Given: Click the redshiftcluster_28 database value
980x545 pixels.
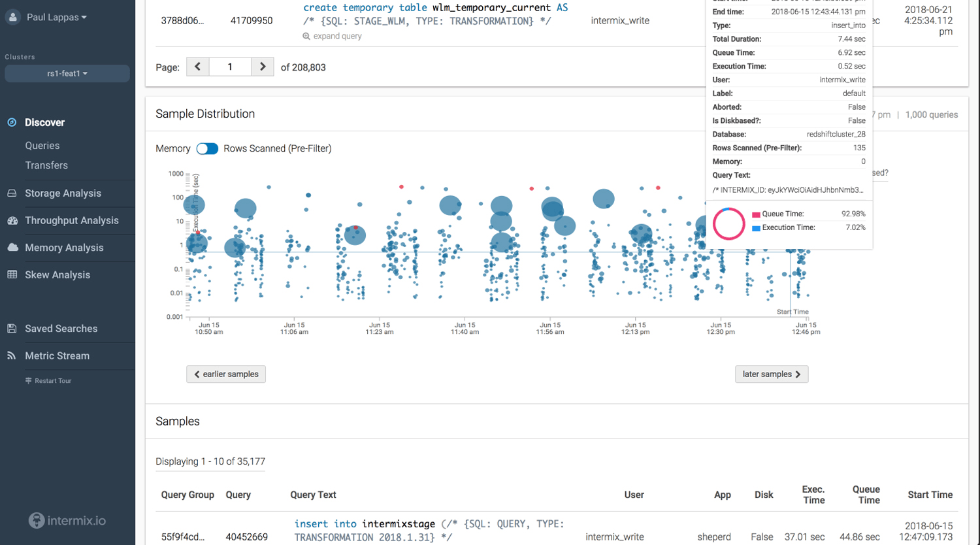Looking at the screenshot, I should click(836, 135).
